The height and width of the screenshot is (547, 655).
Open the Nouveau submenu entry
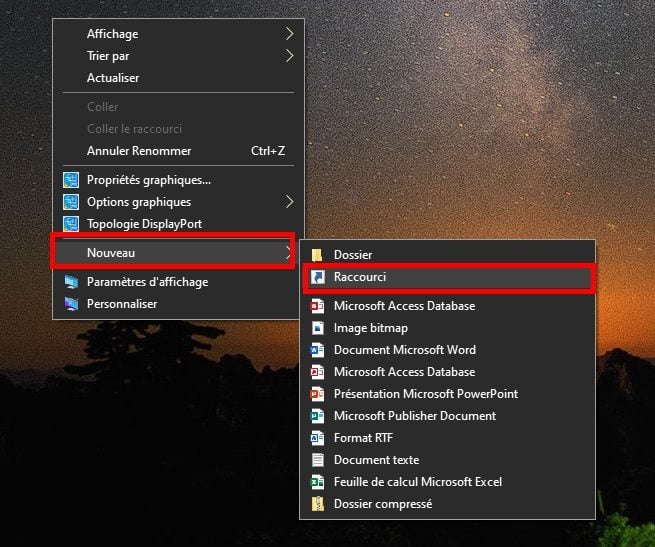[173, 253]
